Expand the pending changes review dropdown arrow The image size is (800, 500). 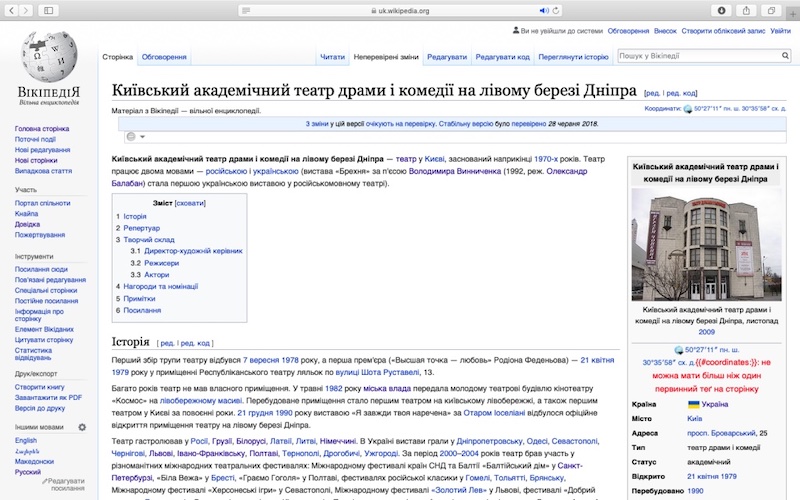click(142, 137)
